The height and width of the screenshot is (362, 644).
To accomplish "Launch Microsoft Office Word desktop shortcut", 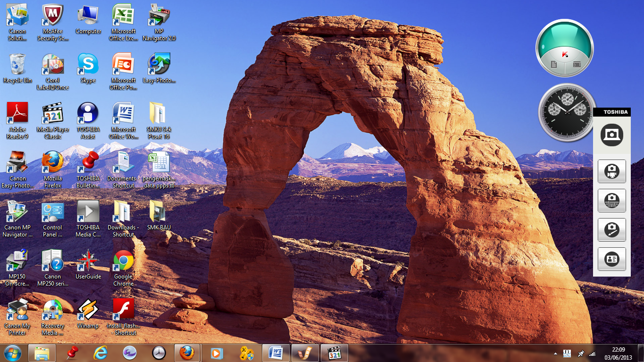I will point(124,120).
